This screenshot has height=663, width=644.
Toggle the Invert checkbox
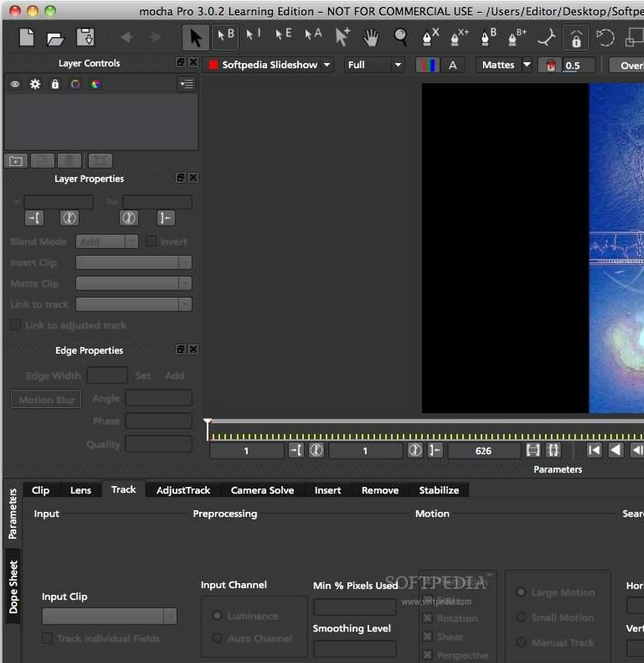151,241
